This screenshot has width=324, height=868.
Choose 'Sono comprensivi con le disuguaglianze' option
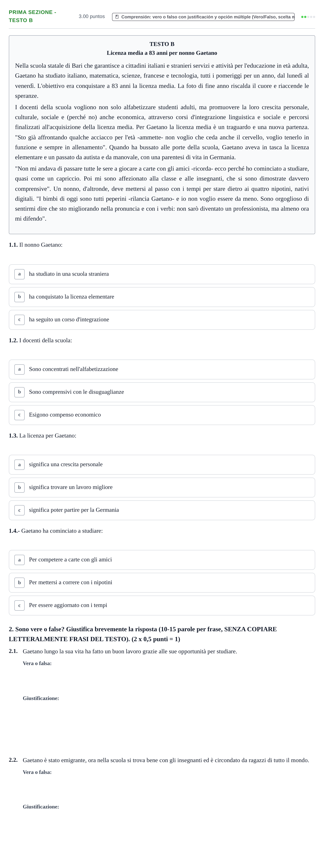[162, 392]
